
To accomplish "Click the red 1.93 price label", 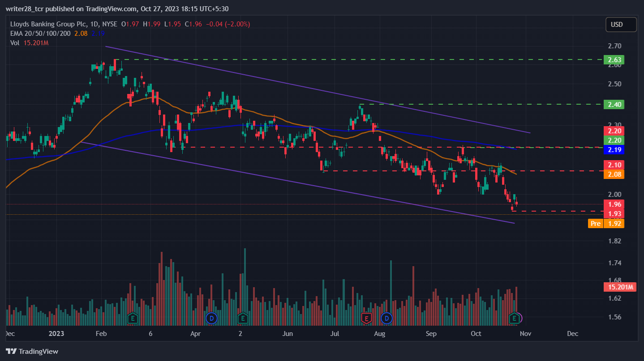I will (x=614, y=213).
